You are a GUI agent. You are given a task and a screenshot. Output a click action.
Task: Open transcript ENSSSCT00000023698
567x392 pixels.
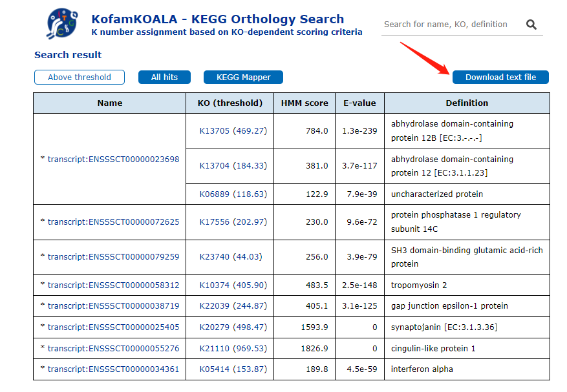[x=114, y=160]
